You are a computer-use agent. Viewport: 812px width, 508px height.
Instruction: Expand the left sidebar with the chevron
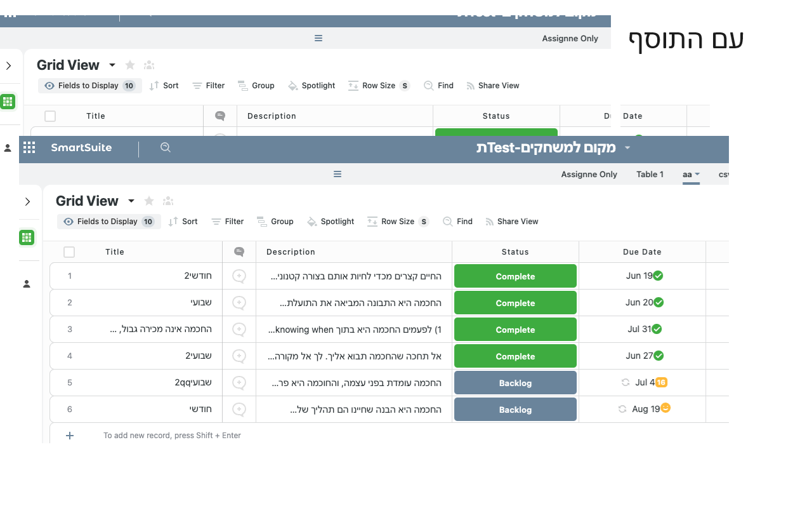(x=29, y=201)
